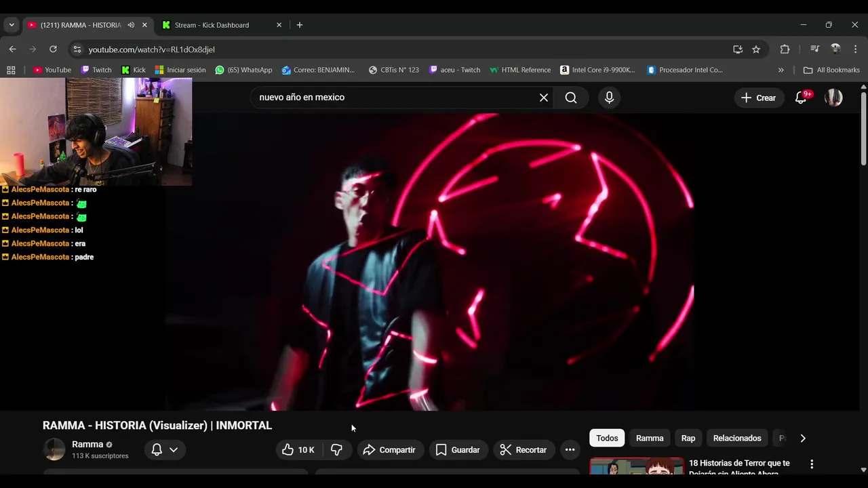Open the aceu - Twitch bookmark
The height and width of the screenshot is (488, 868).
pos(455,70)
